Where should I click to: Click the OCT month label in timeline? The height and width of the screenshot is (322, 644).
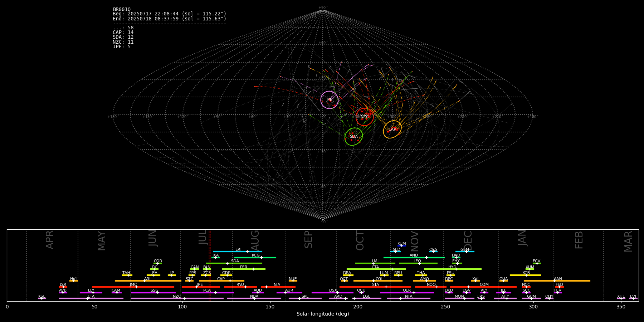pos(360,240)
